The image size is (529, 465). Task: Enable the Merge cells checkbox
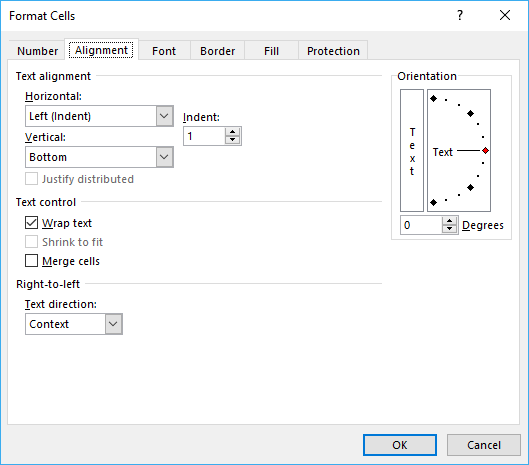point(31,261)
